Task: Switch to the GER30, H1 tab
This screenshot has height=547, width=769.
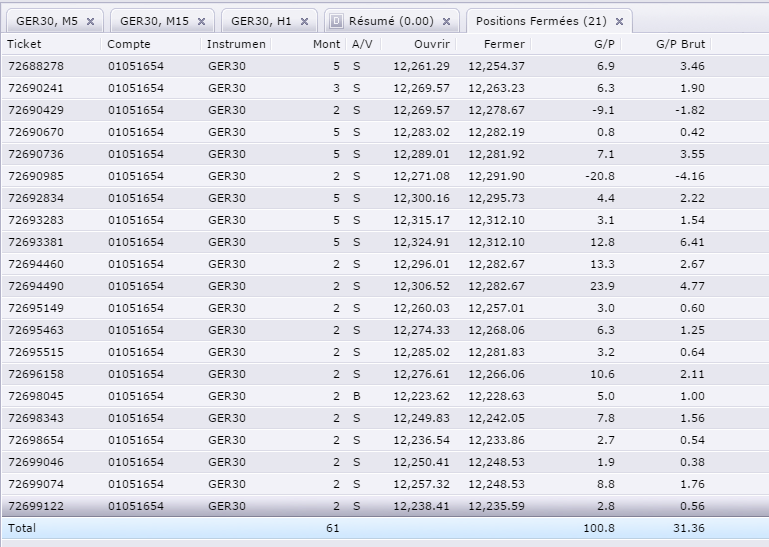Action: [261, 21]
